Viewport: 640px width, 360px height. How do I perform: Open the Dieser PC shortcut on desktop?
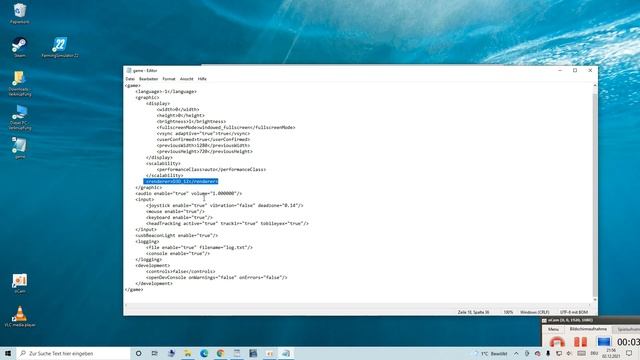19,117
